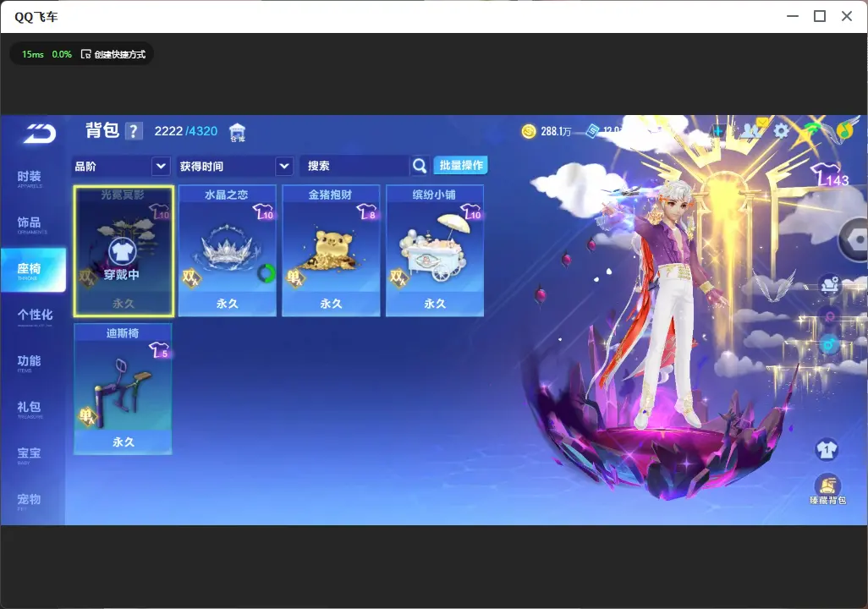Click the plus icon to add currency

point(718,131)
